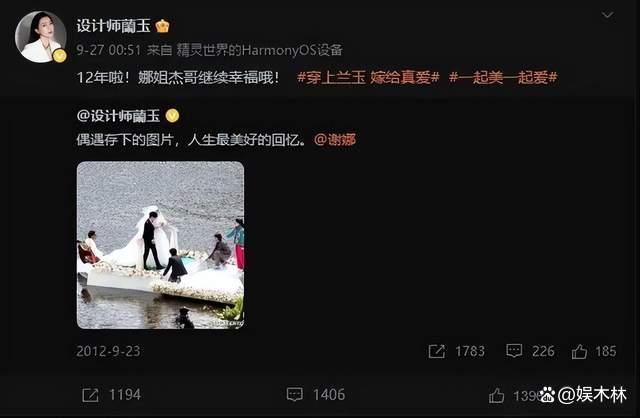
Task: Click the yellow verified badge on the avatar
Action: click(60, 56)
